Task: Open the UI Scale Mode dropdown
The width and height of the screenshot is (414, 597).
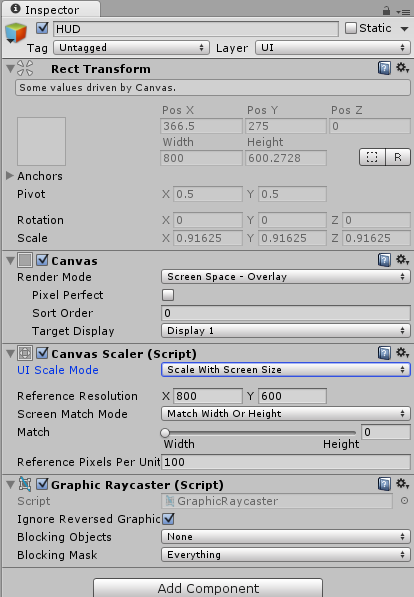Action: (x=286, y=370)
